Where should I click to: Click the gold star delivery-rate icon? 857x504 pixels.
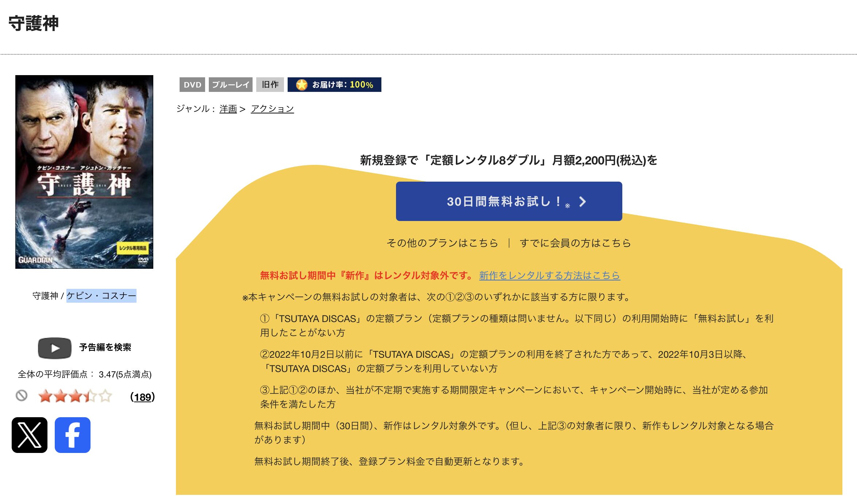pos(301,85)
